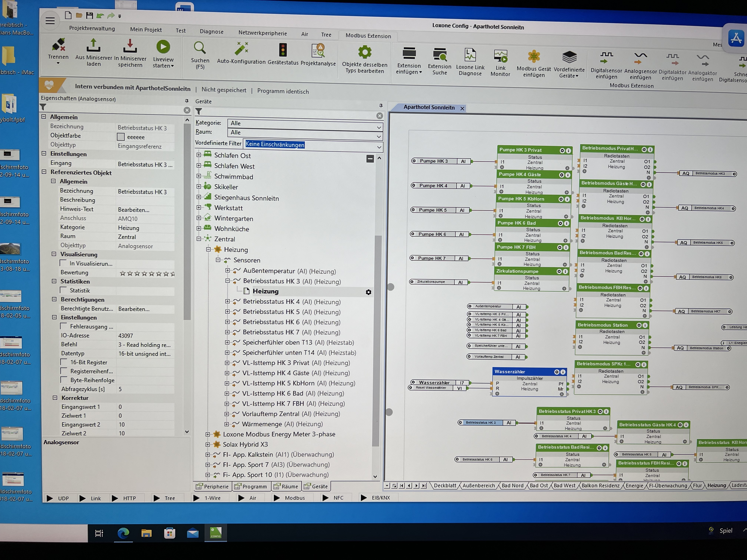Expand Schlafen Ost tree node

point(199,155)
